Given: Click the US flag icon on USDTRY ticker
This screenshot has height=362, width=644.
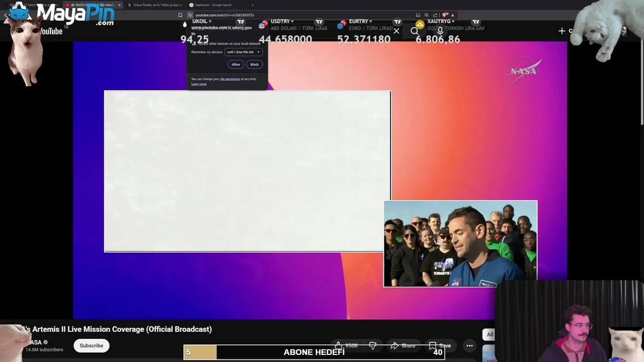Looking at the screenshot, I should (263, 25).
